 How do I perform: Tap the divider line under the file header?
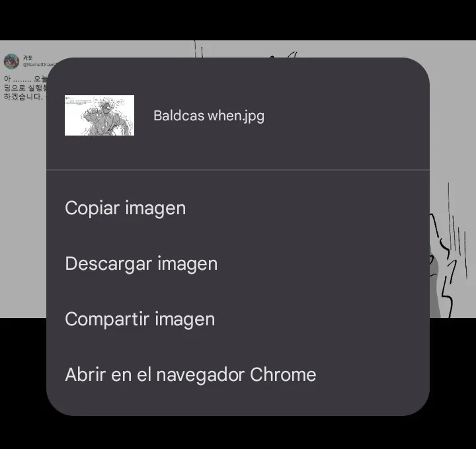(238, 170)
